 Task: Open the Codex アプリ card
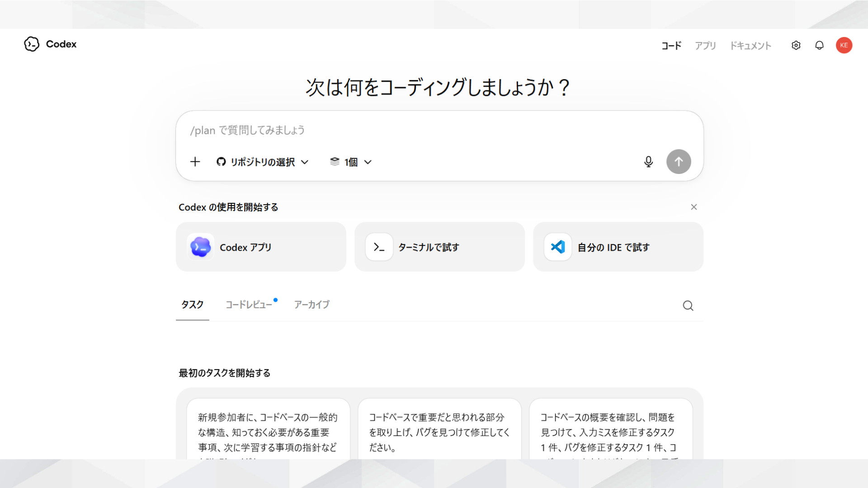261,247
